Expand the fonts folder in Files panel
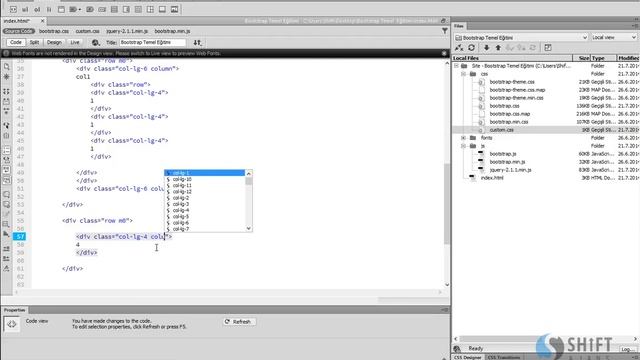The height and width of the screenshot is (360, 640). (x=464, y=138)
